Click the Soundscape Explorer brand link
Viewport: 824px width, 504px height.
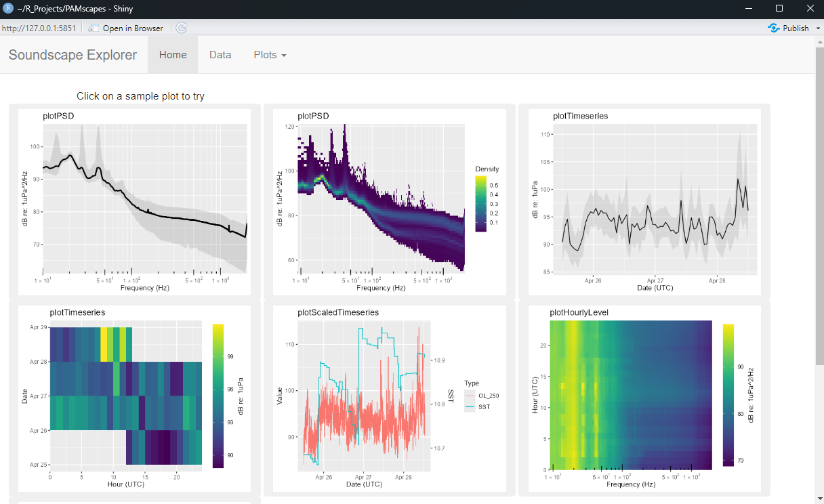click(x=73, y=55)
